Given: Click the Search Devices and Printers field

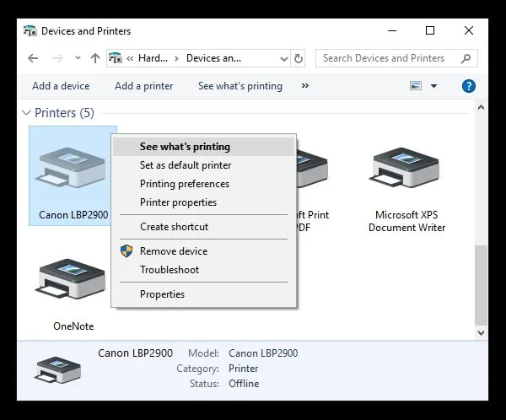Looking at the screenshot, I should pyautogui.click(x=388, y=58).
